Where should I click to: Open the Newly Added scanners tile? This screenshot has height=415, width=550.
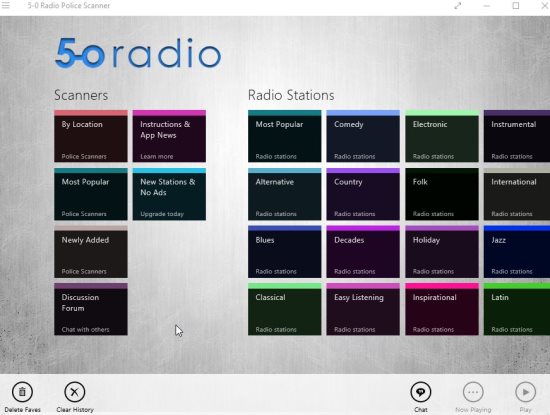(91, 252)
